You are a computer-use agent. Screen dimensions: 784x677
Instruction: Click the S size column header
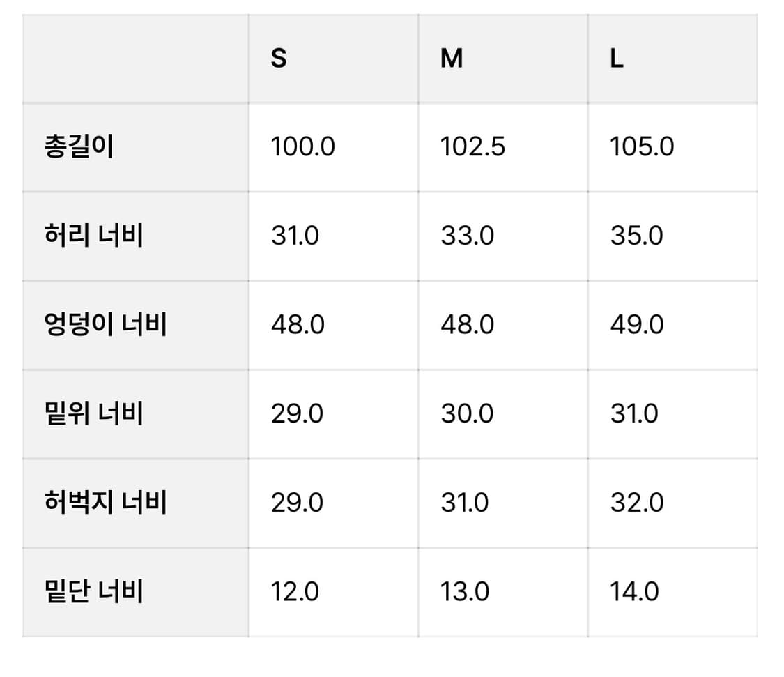tap(279, 59)
